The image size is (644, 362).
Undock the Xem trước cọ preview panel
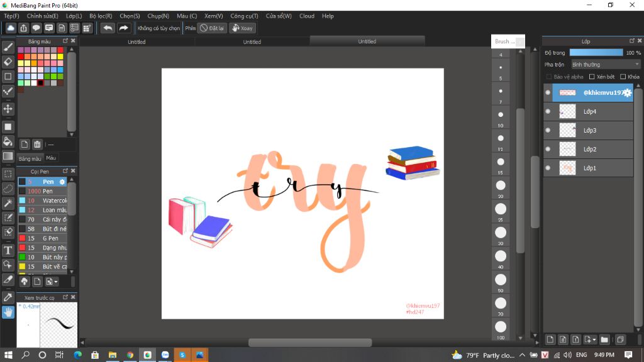pos(65,297)
